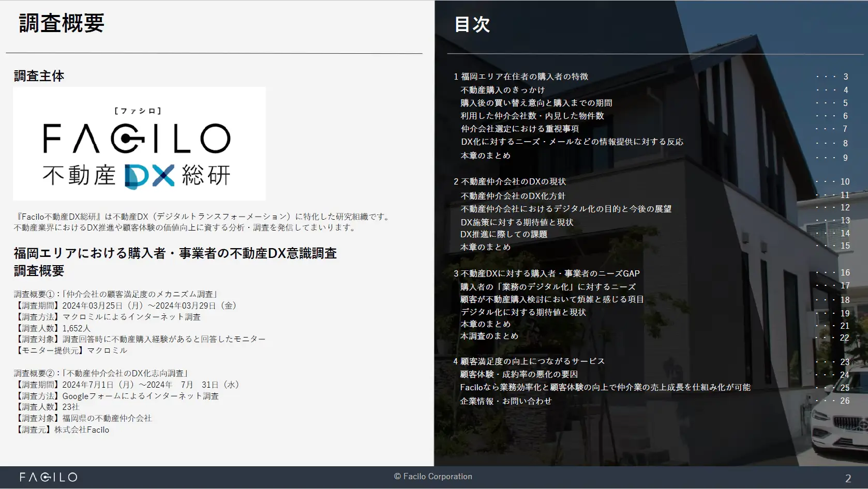868x489 pixels.
Task: Select 顧客が不動産購入検討において煩雑と感じる項目
Action: click(551, 299)
